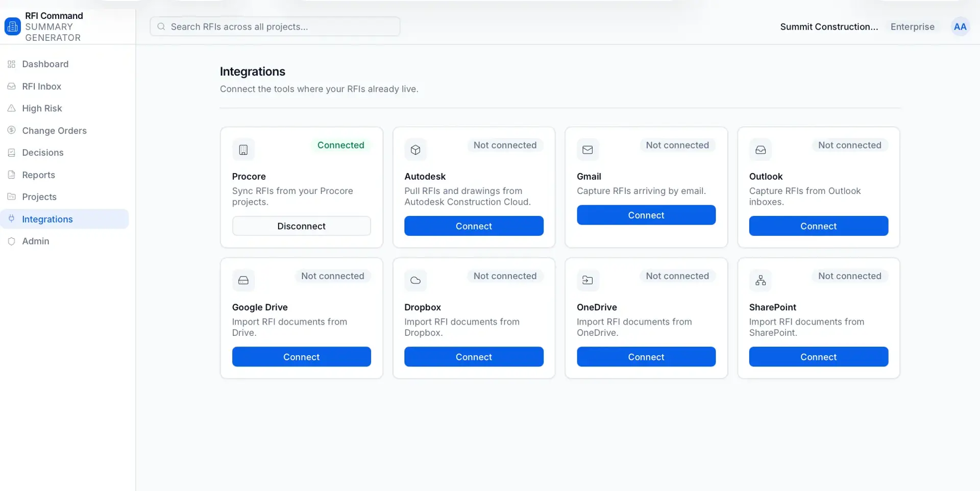Focus the Search RFIs across all projects field

point(275,27)
